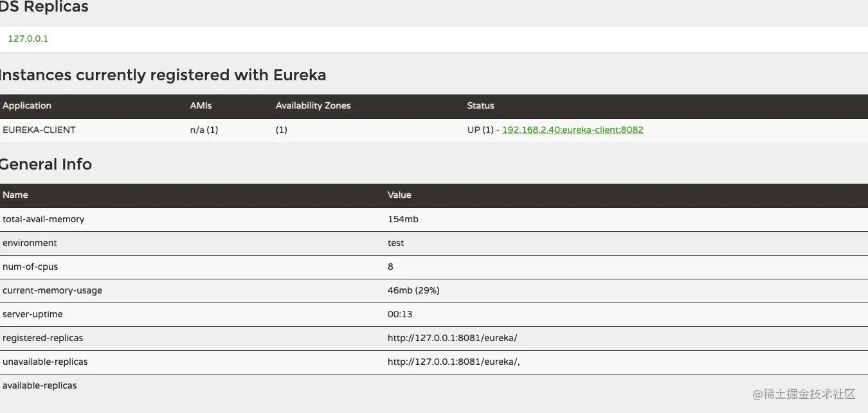
Task: Select the environment row label
Action: [30, 243]
